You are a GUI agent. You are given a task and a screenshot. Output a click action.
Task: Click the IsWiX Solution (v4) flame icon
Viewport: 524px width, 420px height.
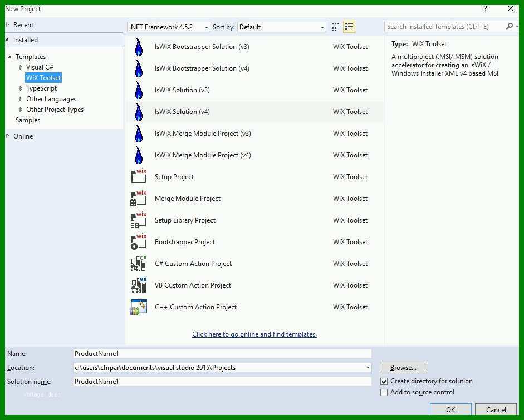pos(139,111)
